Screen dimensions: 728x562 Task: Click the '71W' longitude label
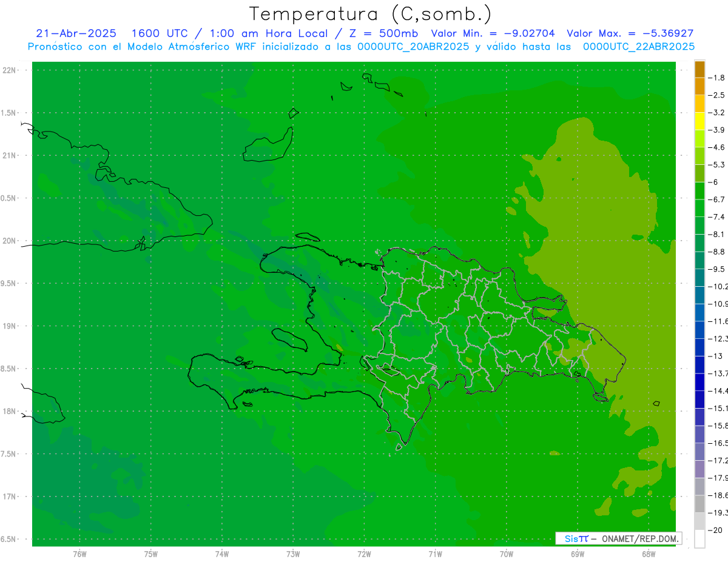435,554
